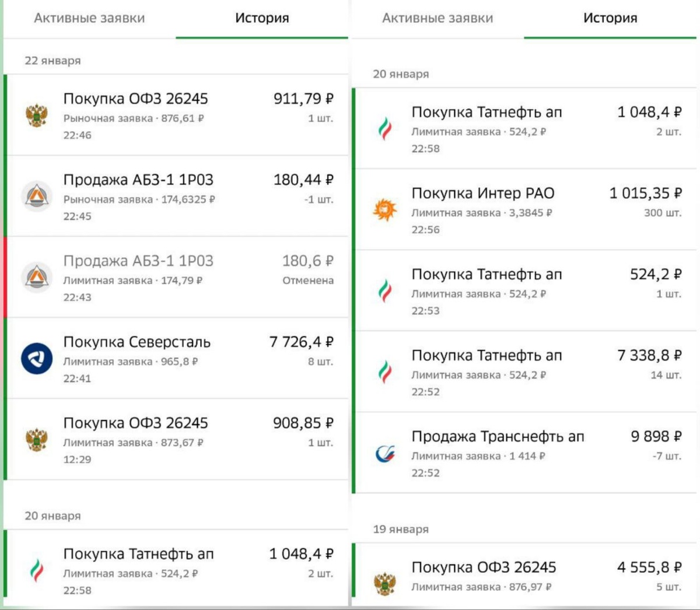Click the Северсталь company logo
Image resolution: width=700 pixels, height=610 pixels.
37,358
